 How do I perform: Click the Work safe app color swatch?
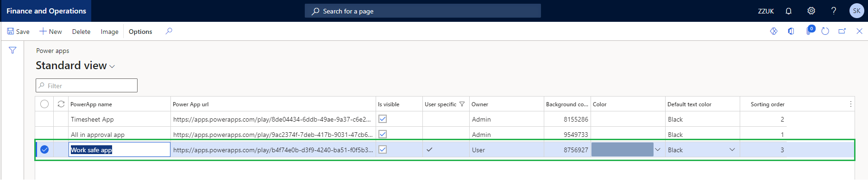tap(622, 149)
